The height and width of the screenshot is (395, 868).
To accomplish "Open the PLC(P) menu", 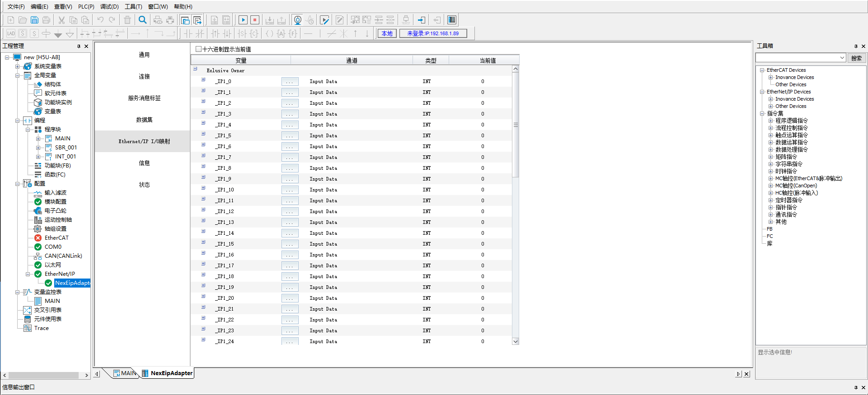I will coord(86,7).
